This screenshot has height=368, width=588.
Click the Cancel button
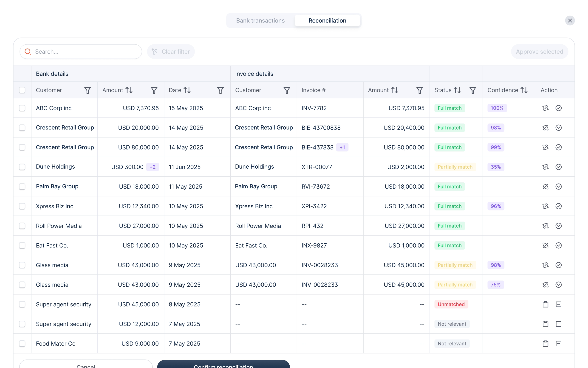(86, 364)
